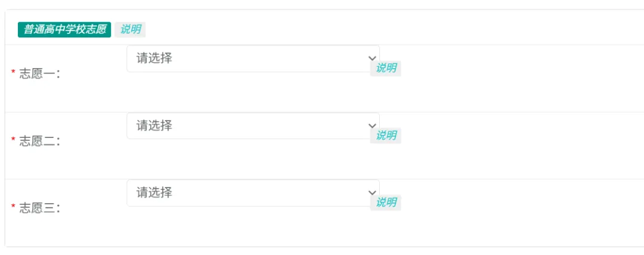Click the 志愿二: field label
This screenshot has height=255, width=644.
(40, 141)
